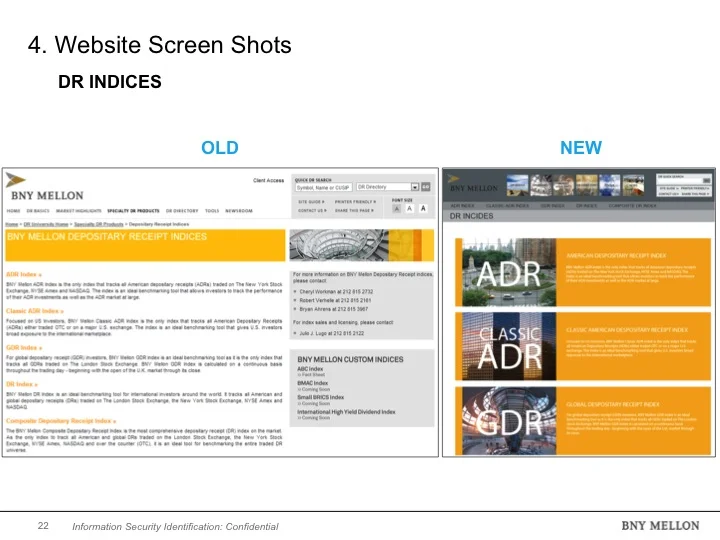
Task: Click the Small BRICS Index entry
Action: pyautogui.click(x=321, y=397)
